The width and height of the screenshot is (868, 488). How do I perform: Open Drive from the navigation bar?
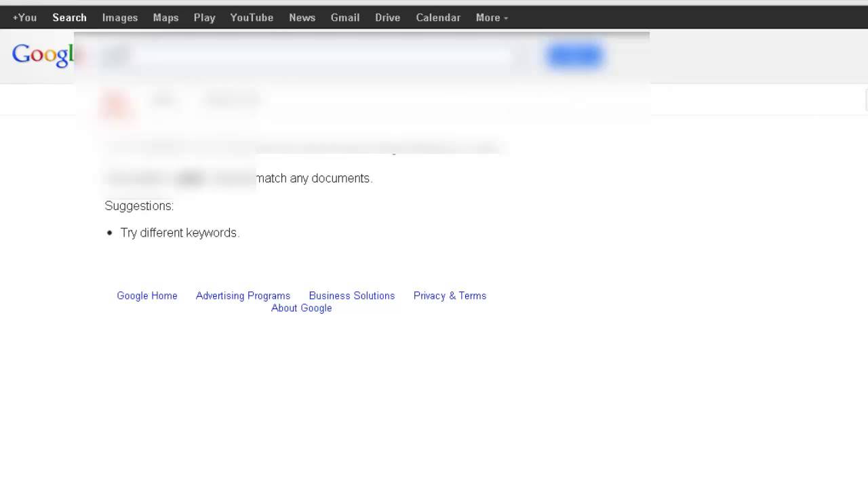387,18
